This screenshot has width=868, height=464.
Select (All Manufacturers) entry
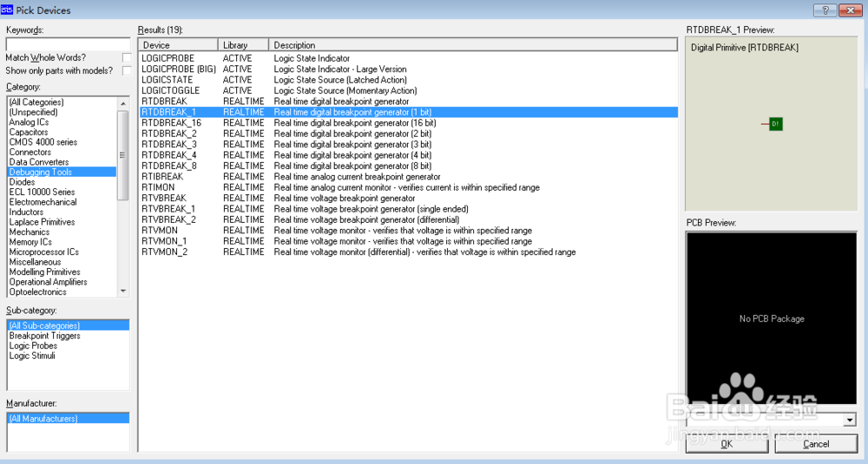coord(68,419)
